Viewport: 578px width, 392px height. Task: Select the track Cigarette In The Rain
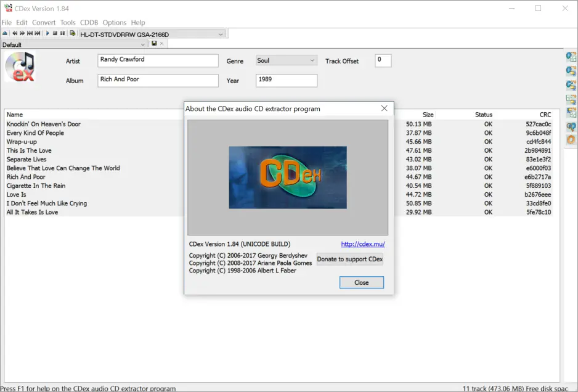[x=36, y=186]
